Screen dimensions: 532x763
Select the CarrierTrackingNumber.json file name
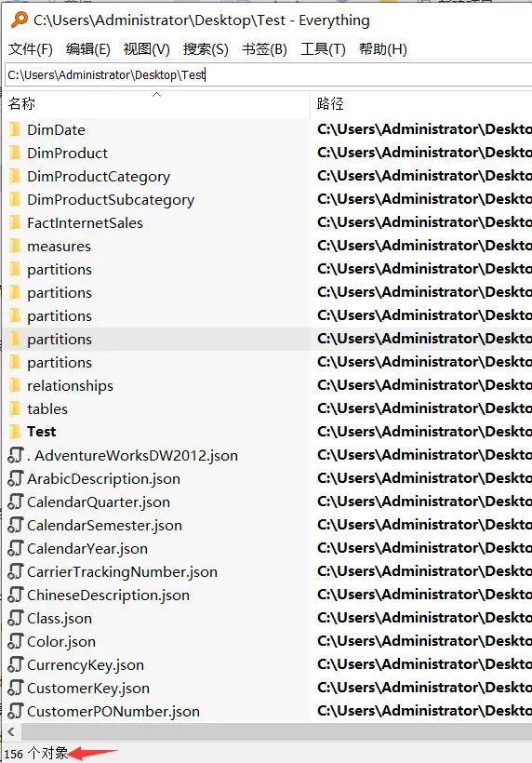[x=122, y=572]
